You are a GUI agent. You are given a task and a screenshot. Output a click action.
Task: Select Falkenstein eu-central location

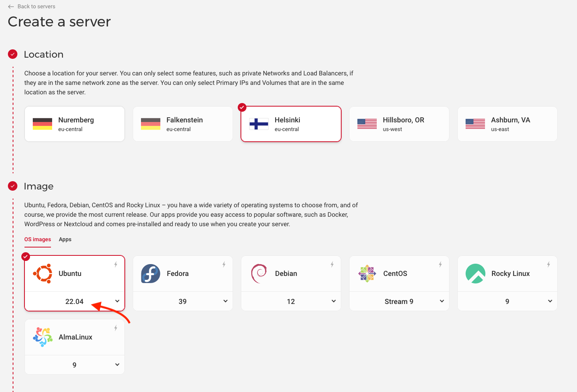[183, 124]
